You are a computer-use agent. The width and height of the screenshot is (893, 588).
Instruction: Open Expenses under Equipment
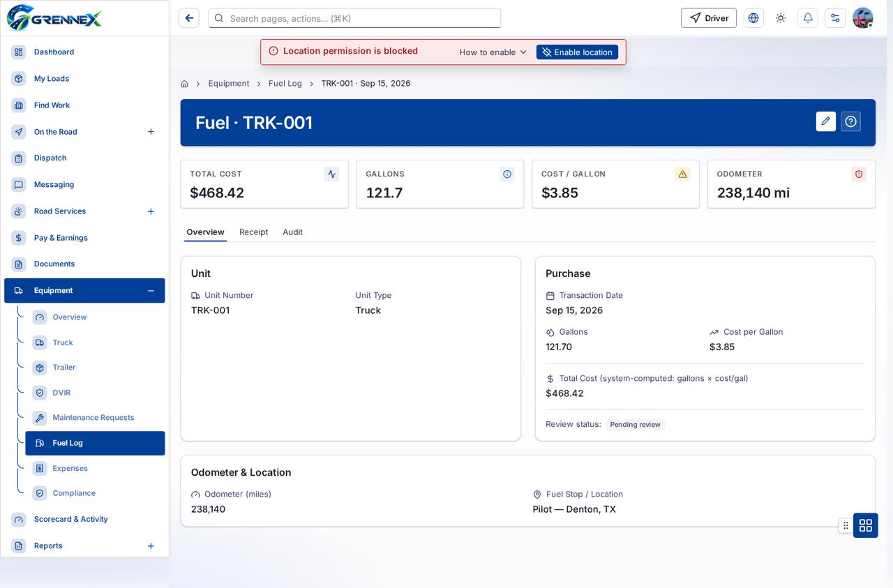95,468
